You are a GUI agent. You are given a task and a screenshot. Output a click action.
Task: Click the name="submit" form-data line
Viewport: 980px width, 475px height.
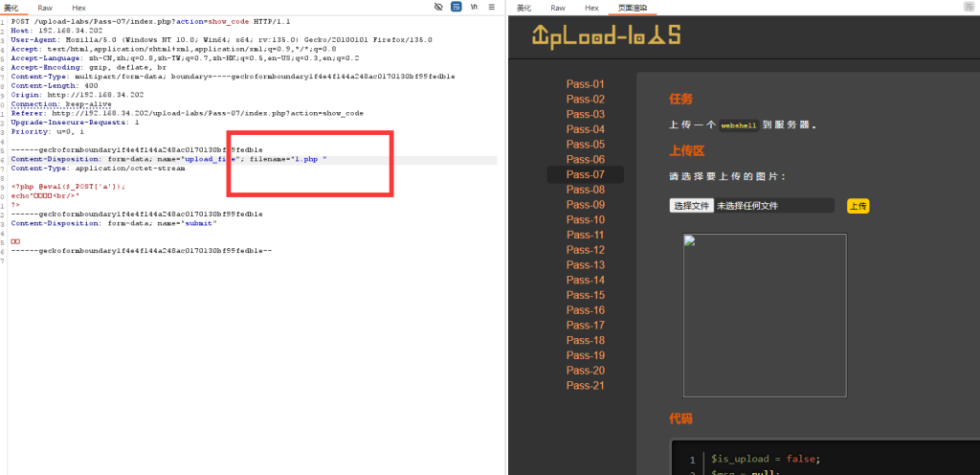114,223
